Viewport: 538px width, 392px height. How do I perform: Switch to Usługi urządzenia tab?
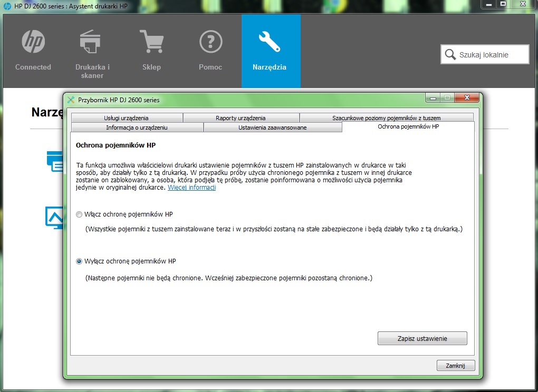126,118
